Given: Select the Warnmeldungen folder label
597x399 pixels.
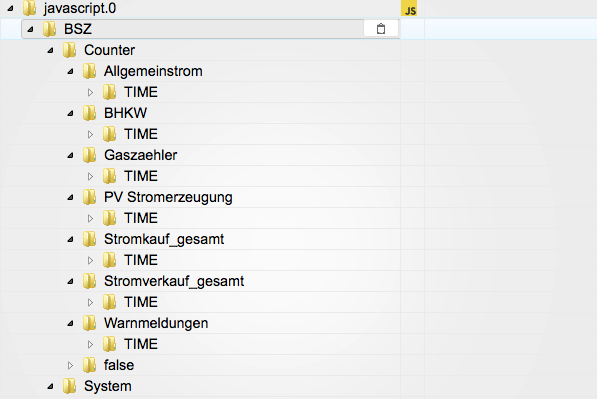Looking at the screenshot, I should point(156,323).
